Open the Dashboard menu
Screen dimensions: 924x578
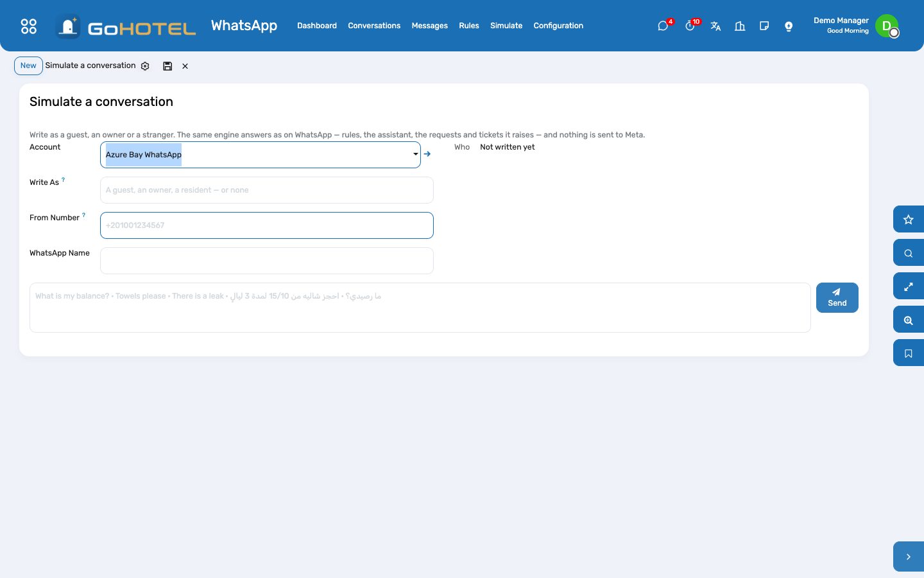point(317,26)
